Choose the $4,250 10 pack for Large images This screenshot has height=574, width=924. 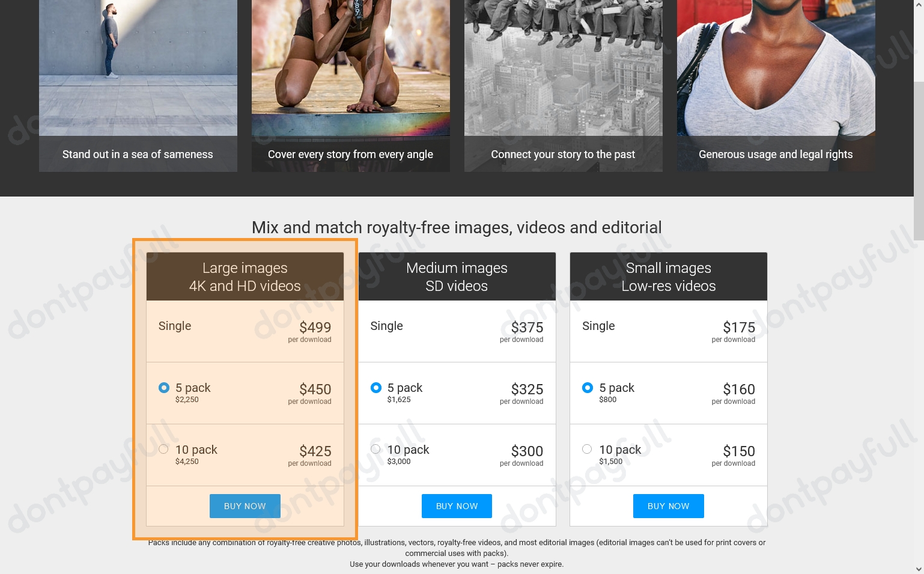(x=163, y=450)
